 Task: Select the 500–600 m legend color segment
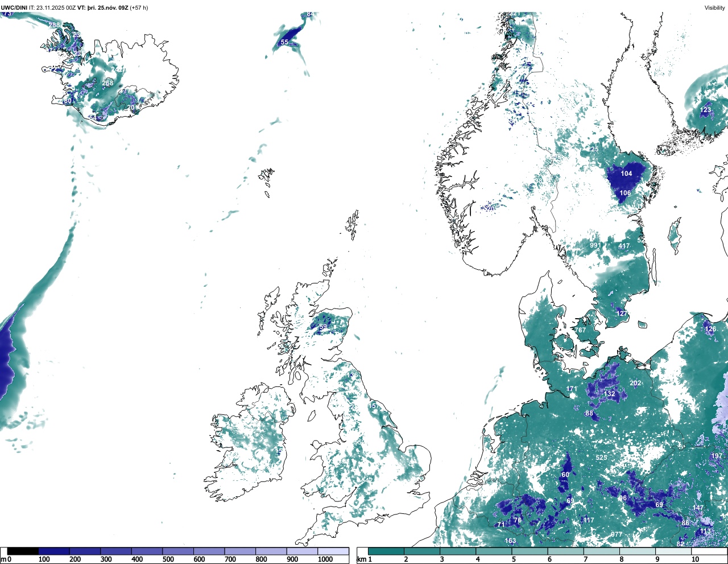[x=178, y=551]
